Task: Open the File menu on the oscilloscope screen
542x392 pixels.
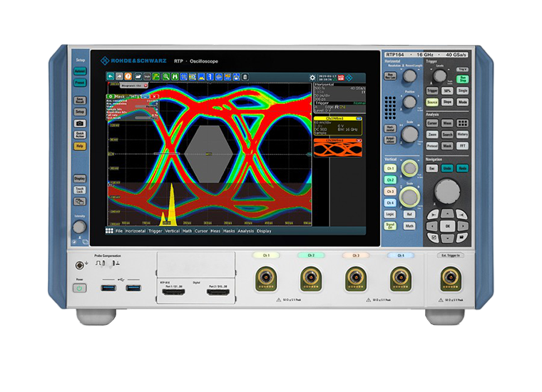Action: click(x=119, y=231)
